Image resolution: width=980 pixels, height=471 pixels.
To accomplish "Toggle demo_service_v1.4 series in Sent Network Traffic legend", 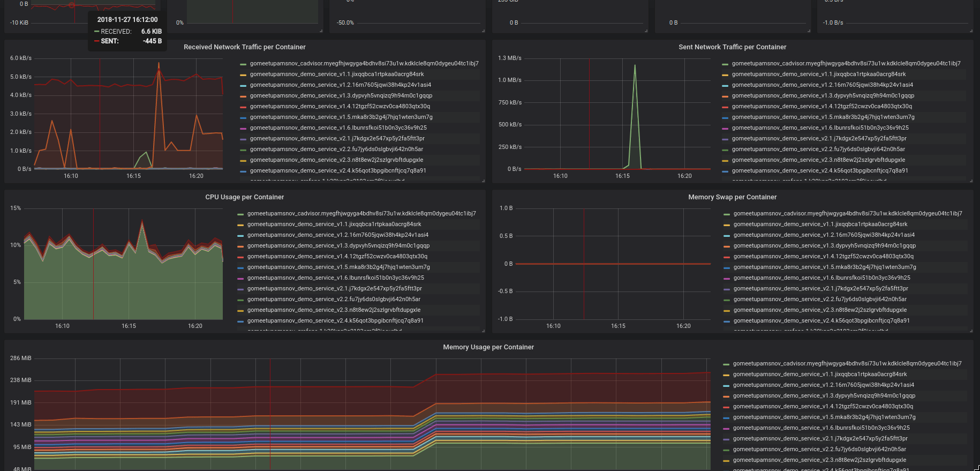I will [x=822, y=106].
